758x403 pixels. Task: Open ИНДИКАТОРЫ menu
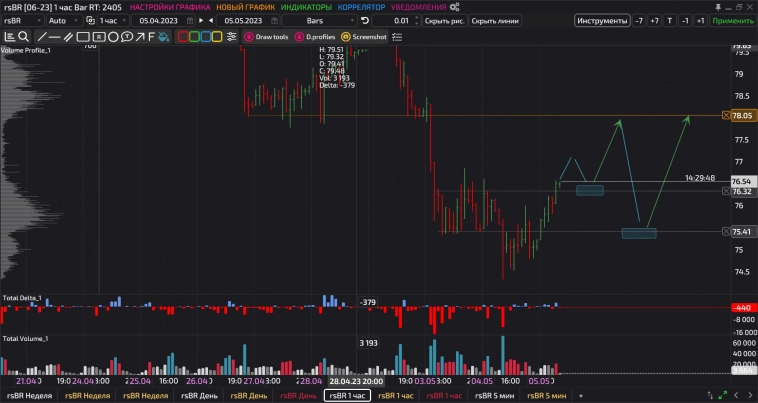coord(306,7)
